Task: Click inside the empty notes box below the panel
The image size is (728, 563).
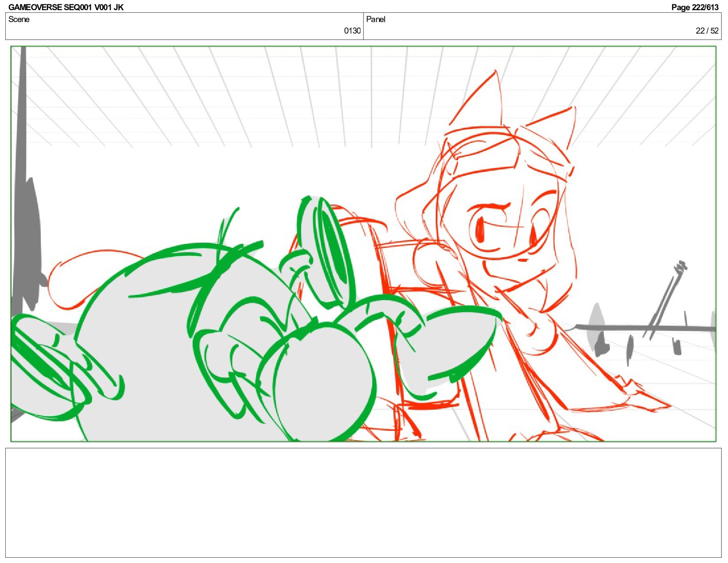Action: point(363,503)
